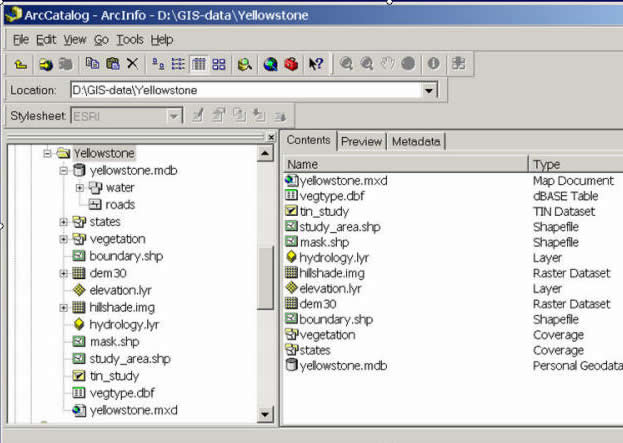623x443 pixels.
Task: Select the Pan hand tool
Action: (x=387, y=64)
